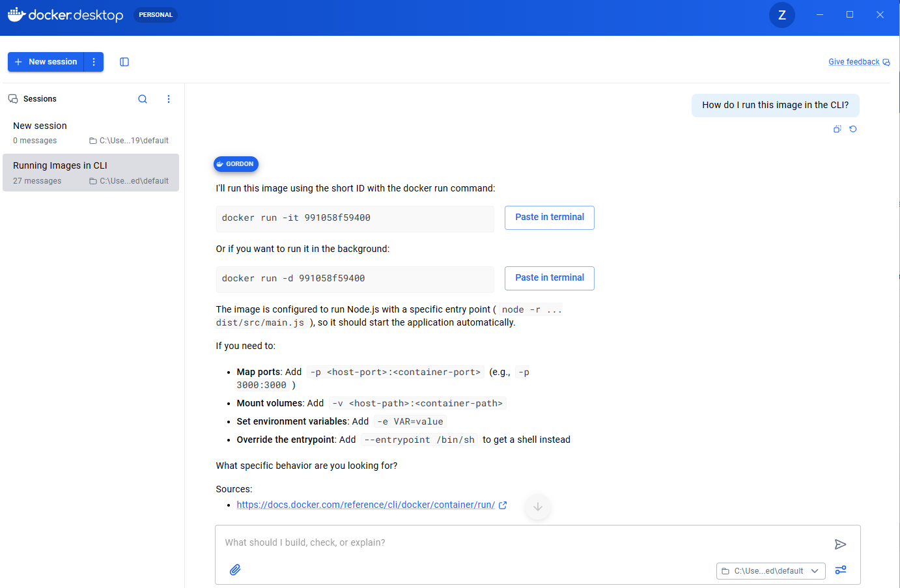Click Sessions header chat icon
The height and width of the screenshot is (588, 900).
click(13, 99)
